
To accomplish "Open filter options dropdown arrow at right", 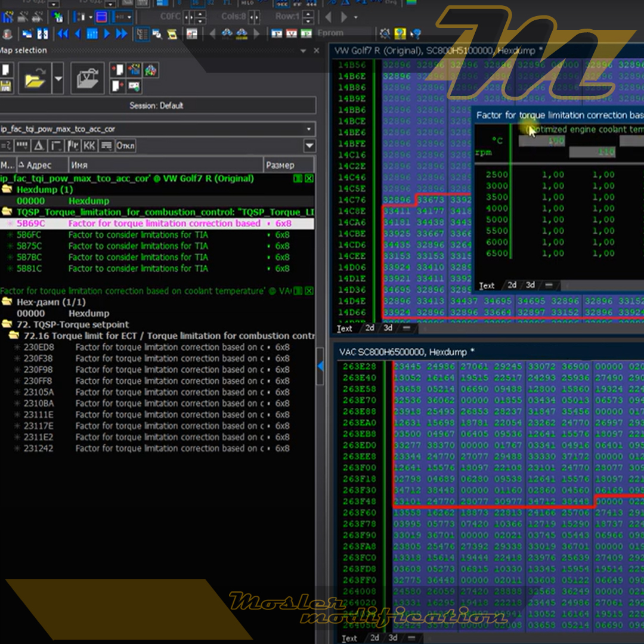I will pos(309,146).
